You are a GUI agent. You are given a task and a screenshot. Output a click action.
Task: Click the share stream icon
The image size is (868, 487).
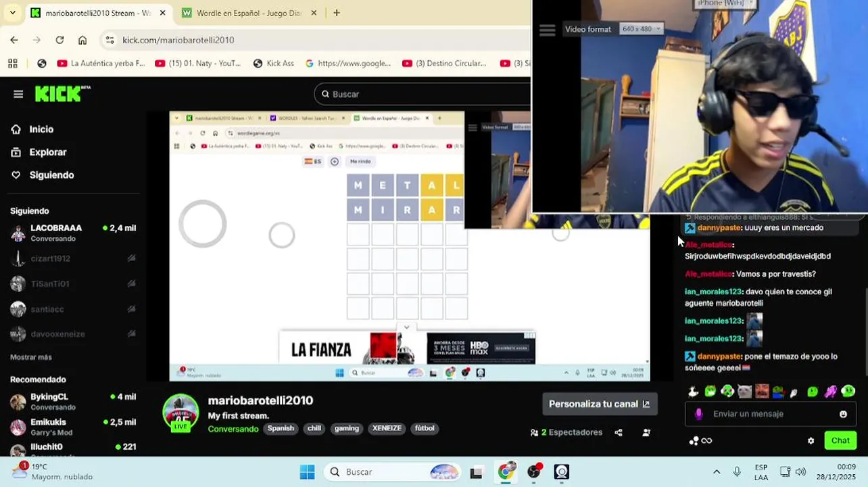point(619,433)
